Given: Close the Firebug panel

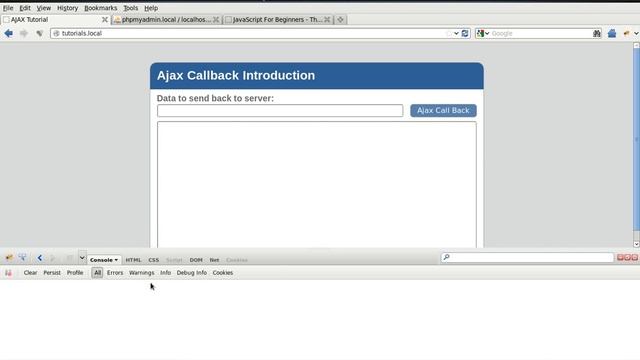Looking at the screenshot, I should [635, 257].
